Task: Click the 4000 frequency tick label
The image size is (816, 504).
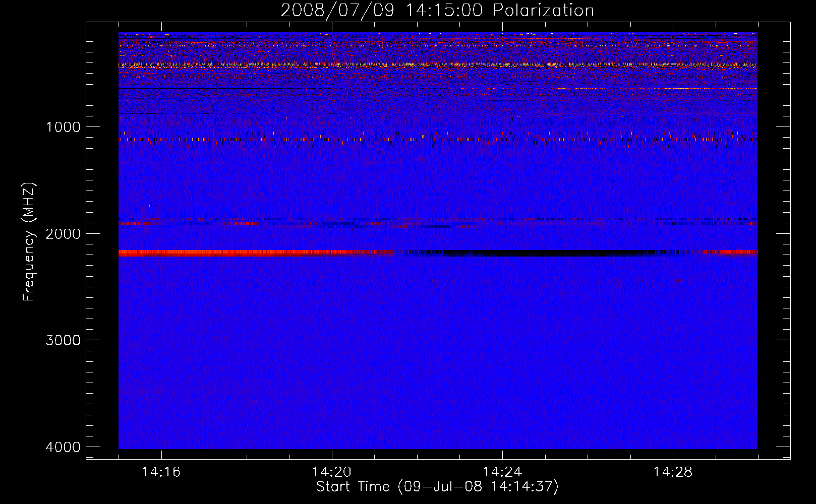Action: [63, 447]
